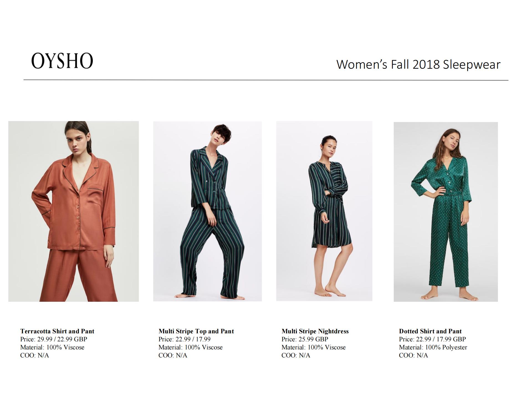Select the Material: 100% Polyester text

click(433, 347)
